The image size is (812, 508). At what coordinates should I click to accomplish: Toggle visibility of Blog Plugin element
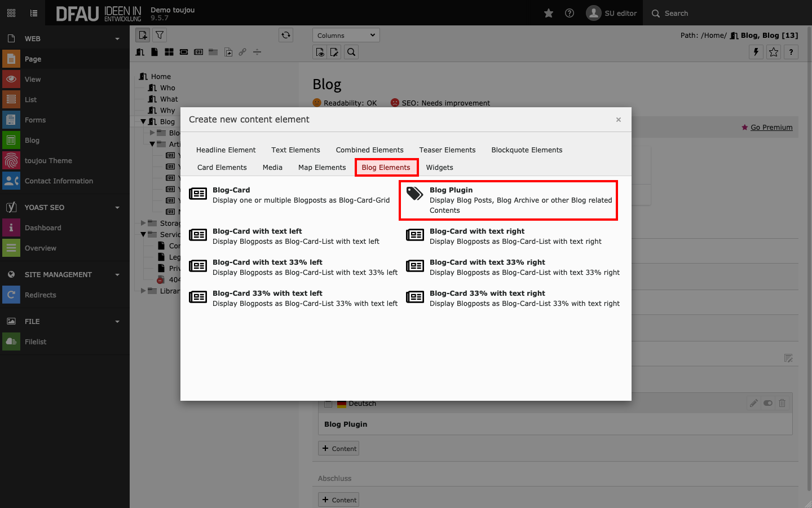pyautogui.click(x=767, y=403)
